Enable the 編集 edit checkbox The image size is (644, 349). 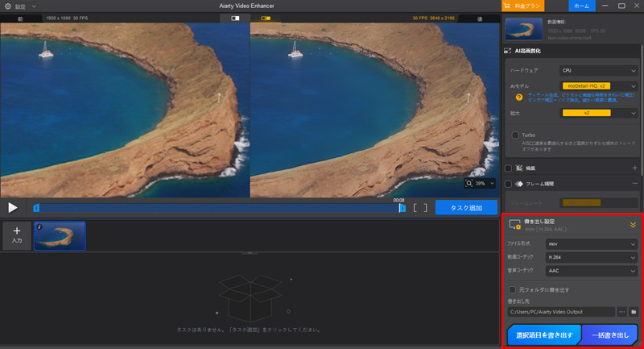point(508,168)
